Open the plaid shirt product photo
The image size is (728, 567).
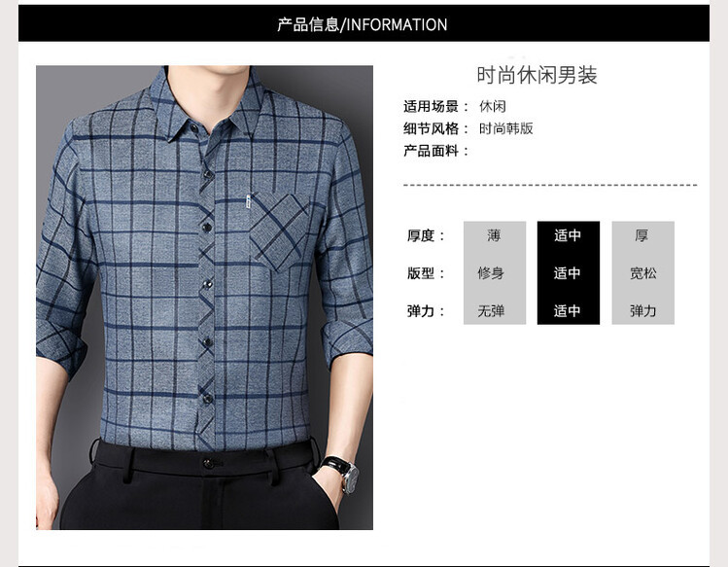(204, 298)
